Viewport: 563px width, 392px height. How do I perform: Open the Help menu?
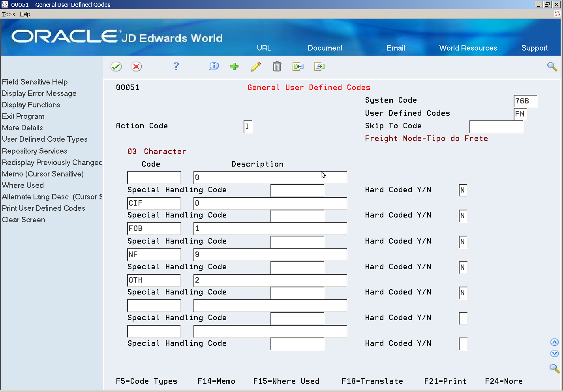pos(25,14)
